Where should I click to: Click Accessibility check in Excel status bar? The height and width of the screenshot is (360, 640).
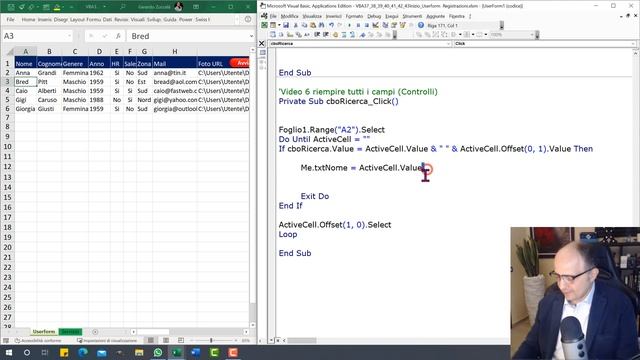click(x=38, y=340)
